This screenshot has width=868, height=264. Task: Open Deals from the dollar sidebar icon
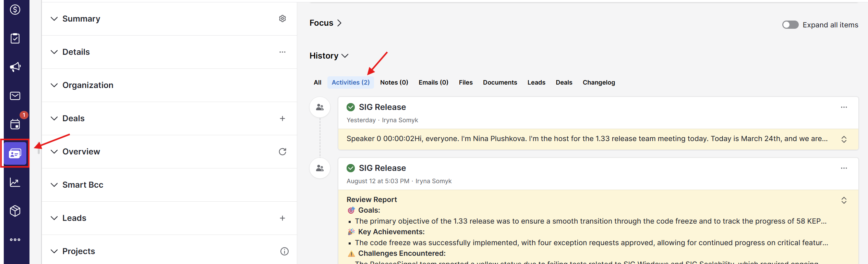(15, 10)
